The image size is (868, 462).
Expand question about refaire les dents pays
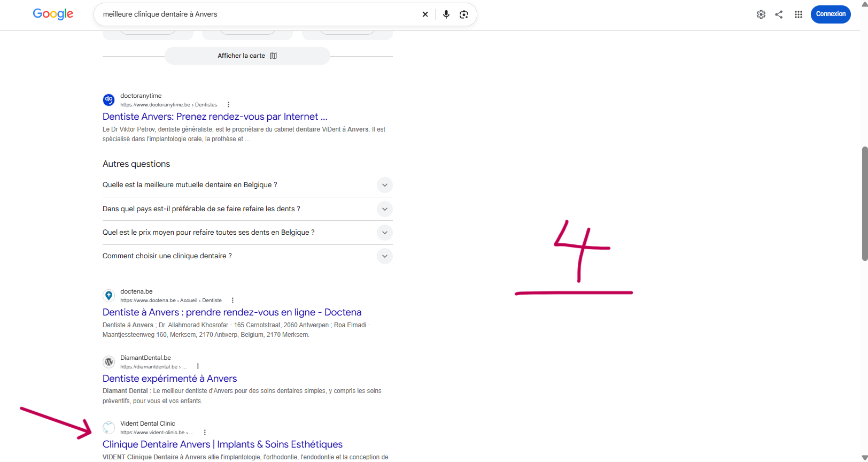click(x=247, y=209)
